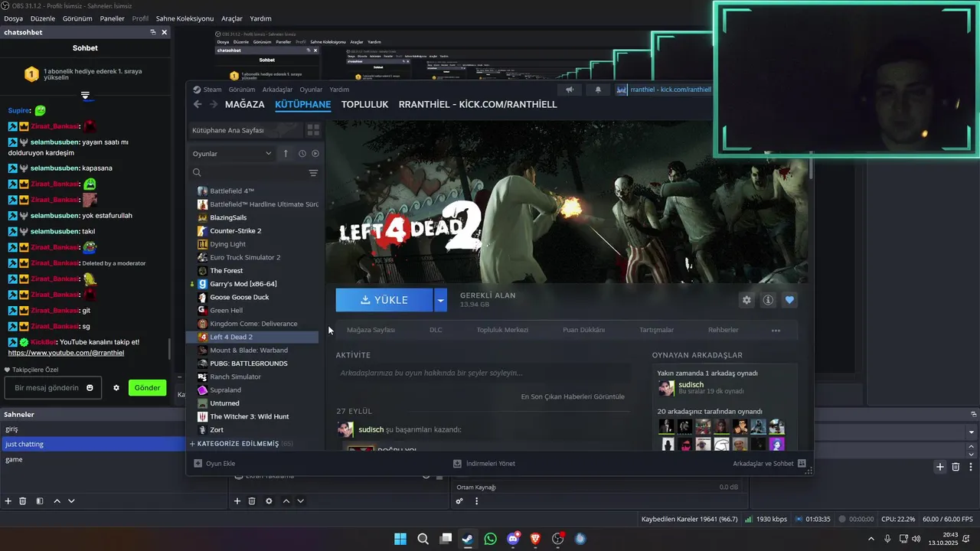The width and height of the screenshot is (980, 551).
Task: Open the YouTube channel link in chat
Action: pos(66,353)
